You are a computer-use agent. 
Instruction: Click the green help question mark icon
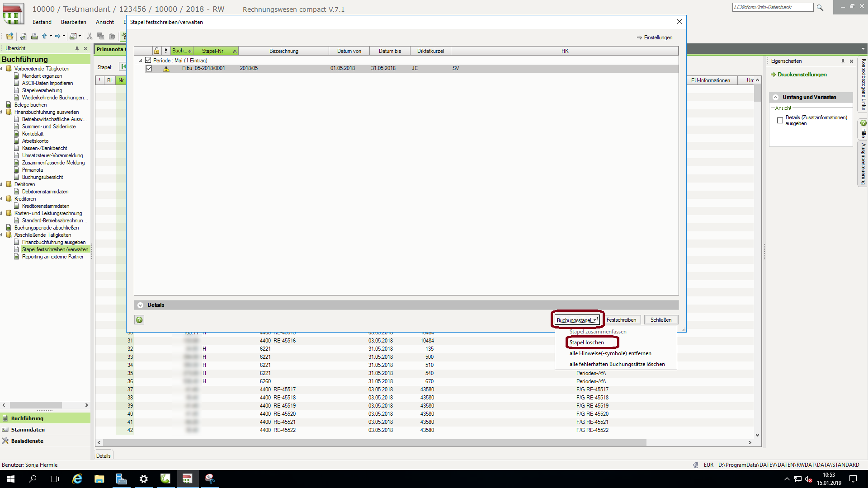coord(139,320)
